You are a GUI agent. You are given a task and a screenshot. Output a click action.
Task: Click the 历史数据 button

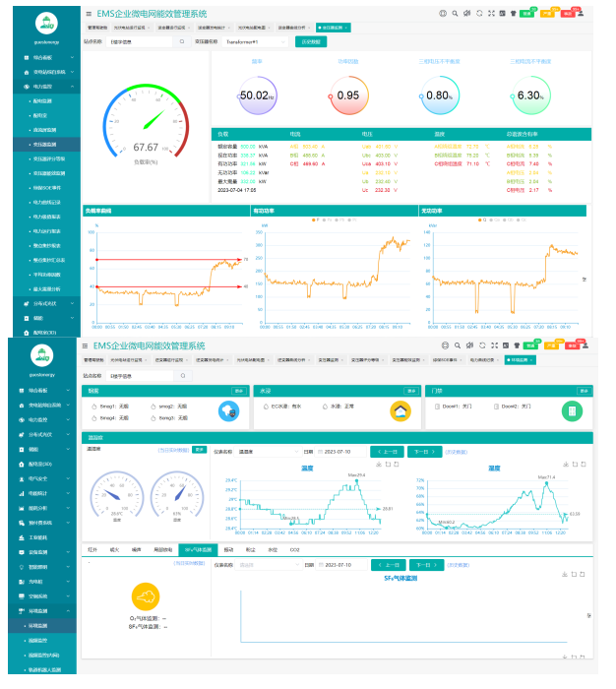click(310, 42)
